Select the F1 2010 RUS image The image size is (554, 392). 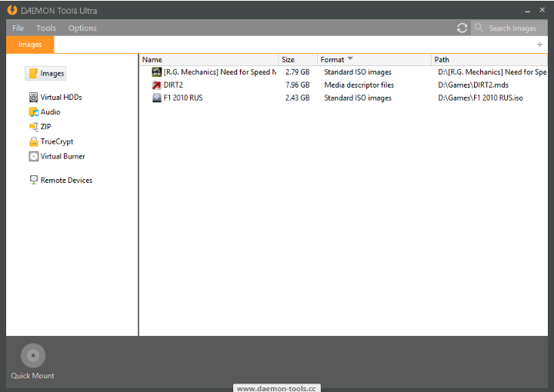[182, 98]
